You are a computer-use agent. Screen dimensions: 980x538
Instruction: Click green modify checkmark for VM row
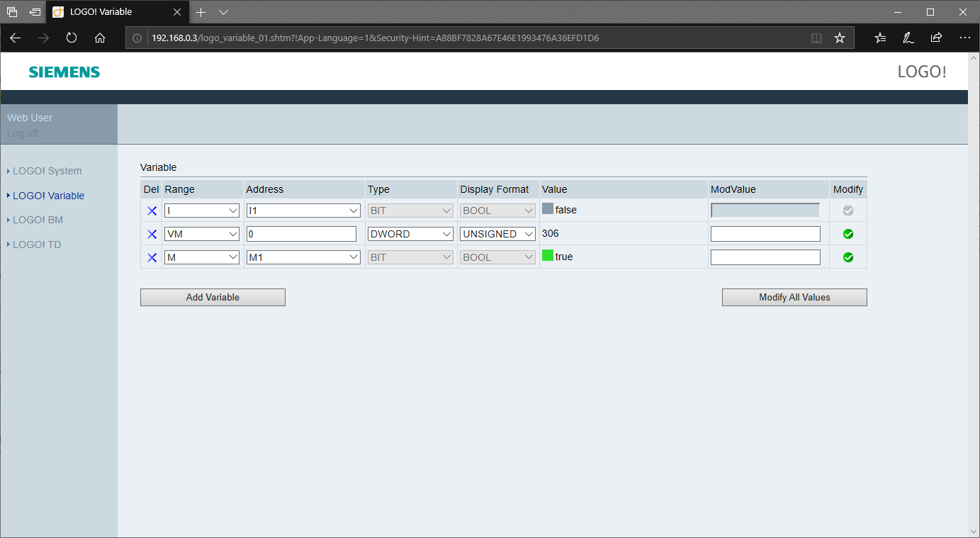848,234
